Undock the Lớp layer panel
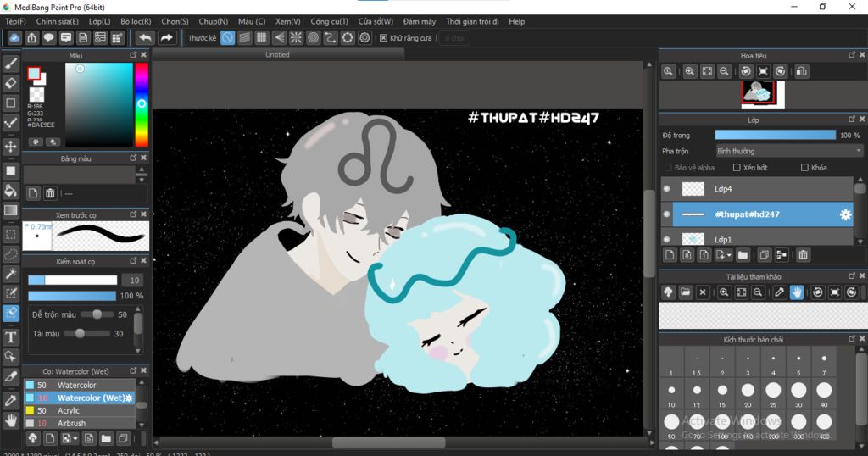 [x=852, y=119]
